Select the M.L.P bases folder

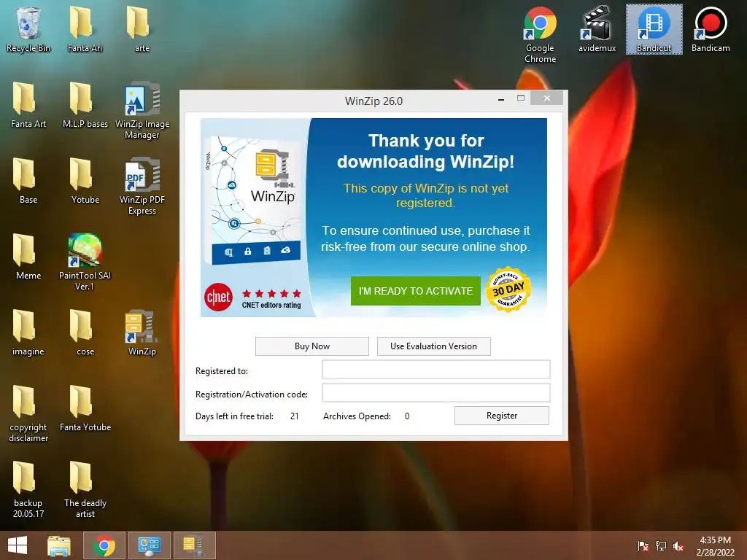tap(85, 105)
